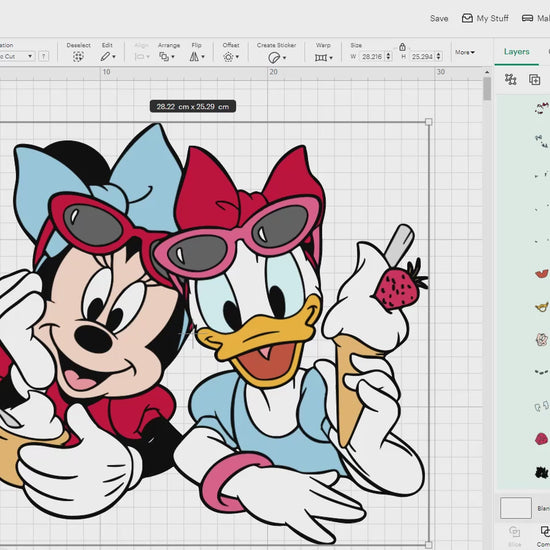Click the Blank Canvas color swatch
Viewport: 550px width, 550px height.
point(516,508)
